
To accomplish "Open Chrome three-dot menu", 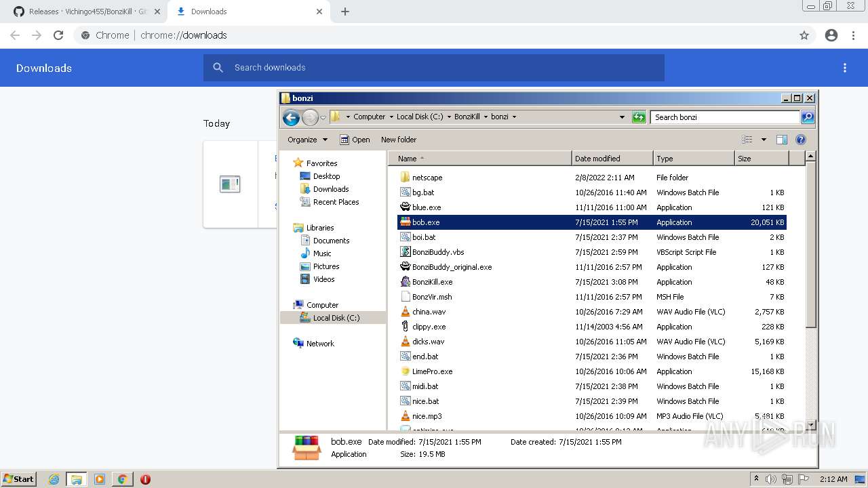I will [x=853, y=35].
